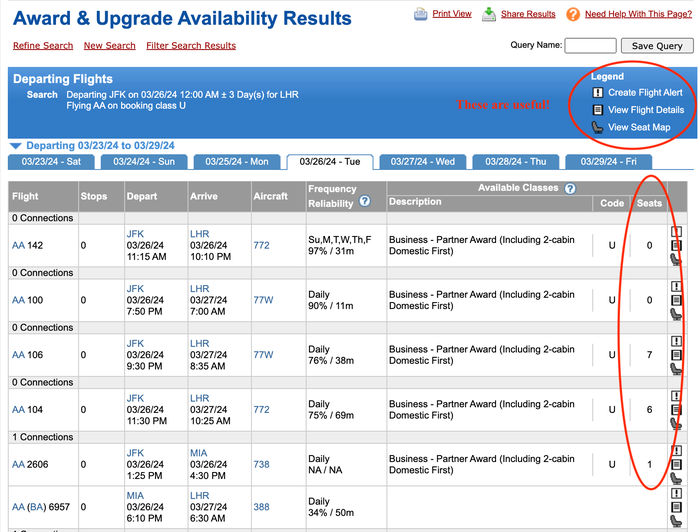Create a flight alert for AA 106

pyautogui.click(x=676, y=341)
